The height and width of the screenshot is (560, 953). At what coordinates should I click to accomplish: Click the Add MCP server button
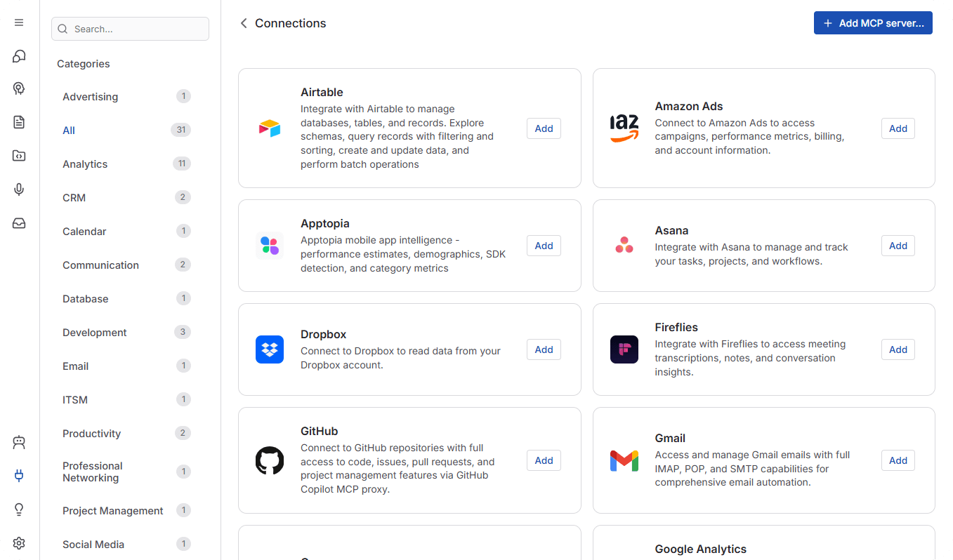pos(873,23)
